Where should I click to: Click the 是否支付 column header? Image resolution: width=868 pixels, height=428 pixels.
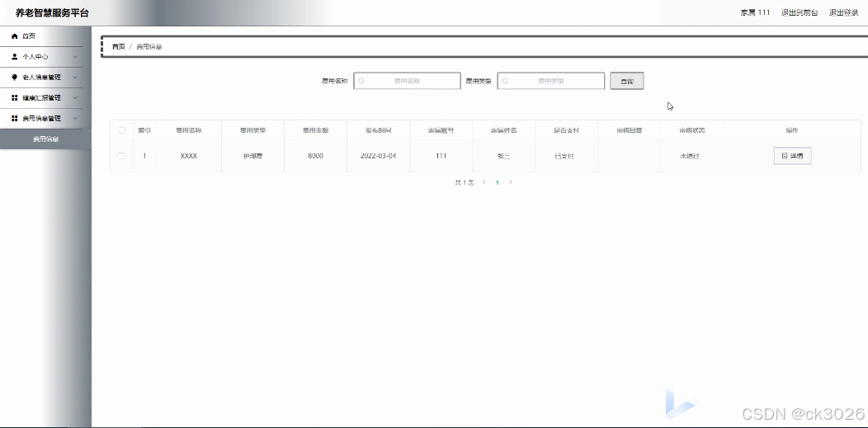[566, 130]
